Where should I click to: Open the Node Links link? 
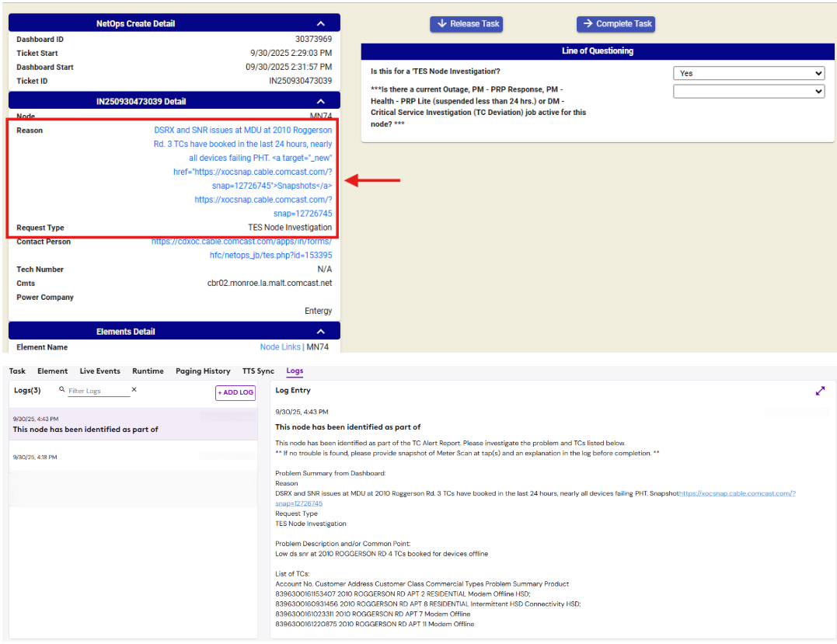point(280,347)
